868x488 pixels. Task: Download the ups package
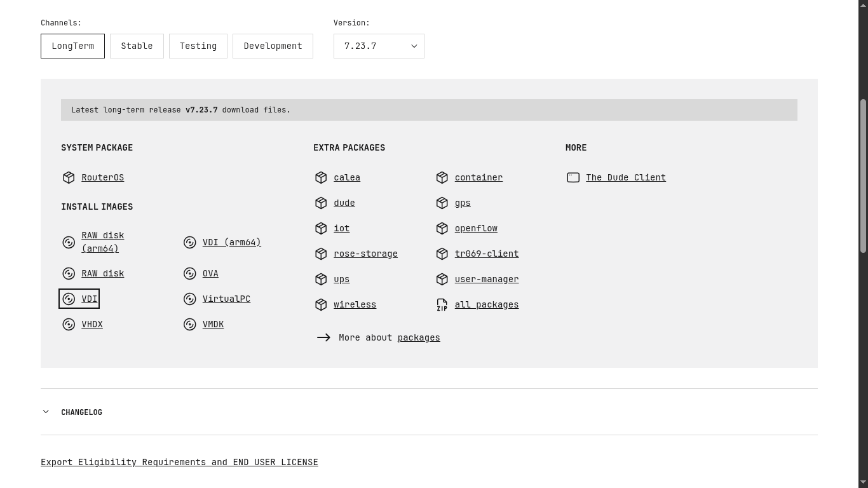tap(341, 279)
